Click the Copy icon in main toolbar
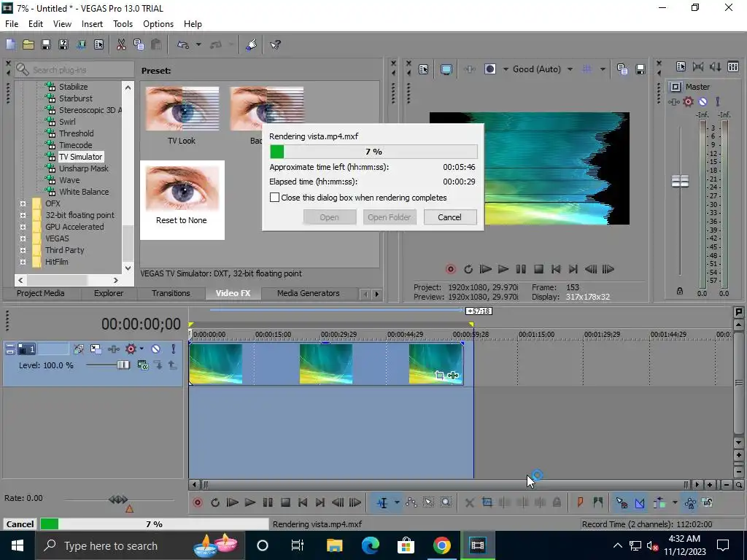 pos(139,44)
